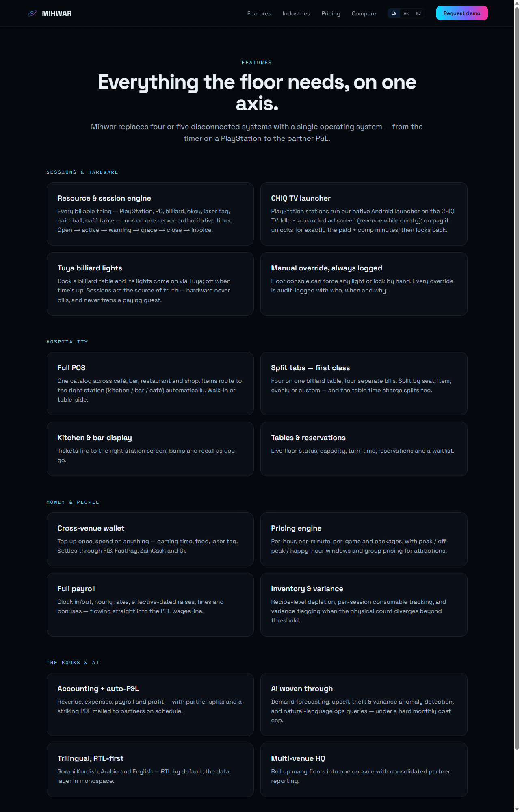
Task: Select the 'Tuya billiard lights' card title
Action: (x=90, y=268)
